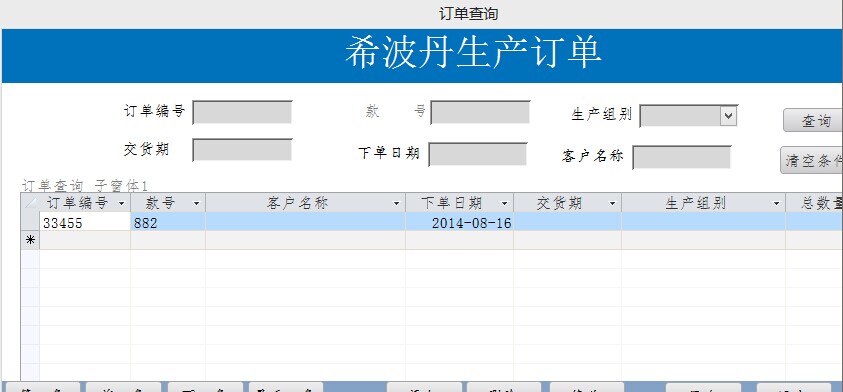The image size is (843, 392).
Task: Open filter arrow on 交货期 column header
Action: (612, 203)
